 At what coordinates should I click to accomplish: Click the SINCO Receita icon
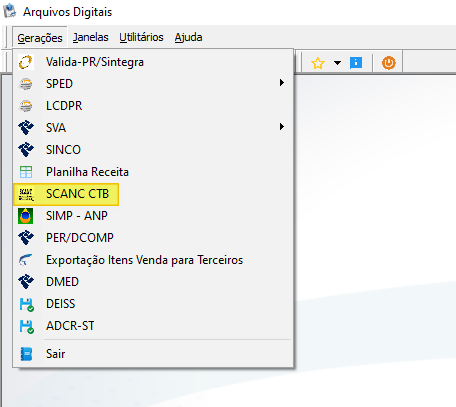tap(26, 150)
